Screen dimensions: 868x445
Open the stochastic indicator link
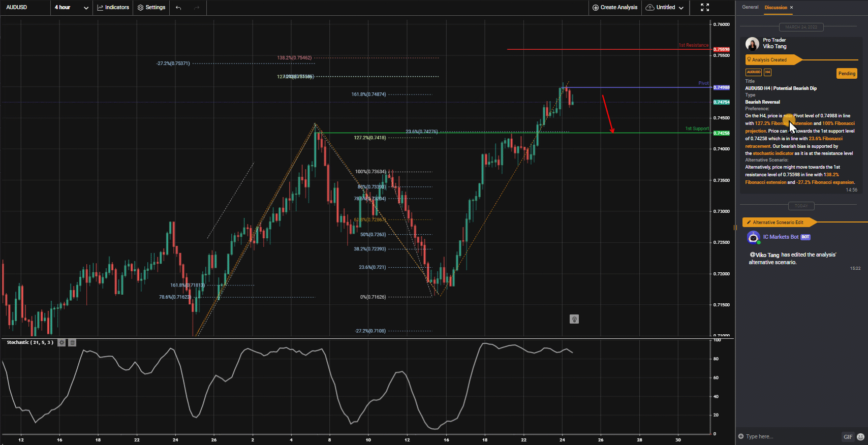[773, 153]
